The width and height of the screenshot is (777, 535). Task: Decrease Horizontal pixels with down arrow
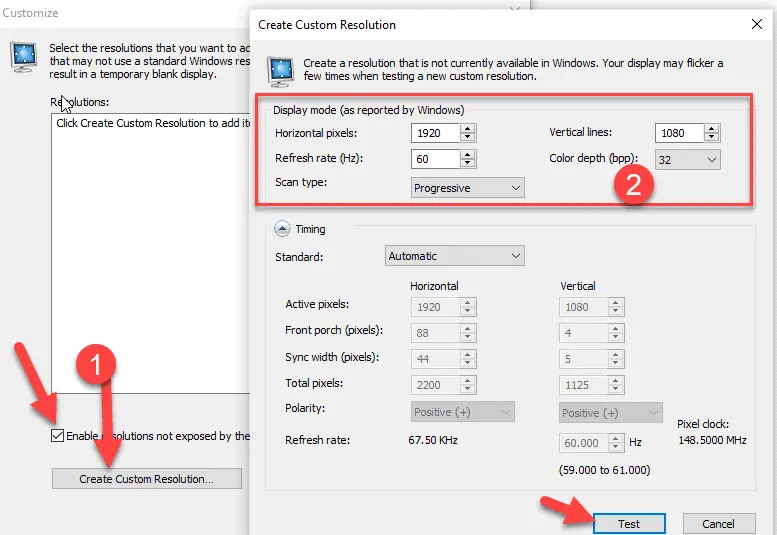point(467,137)
